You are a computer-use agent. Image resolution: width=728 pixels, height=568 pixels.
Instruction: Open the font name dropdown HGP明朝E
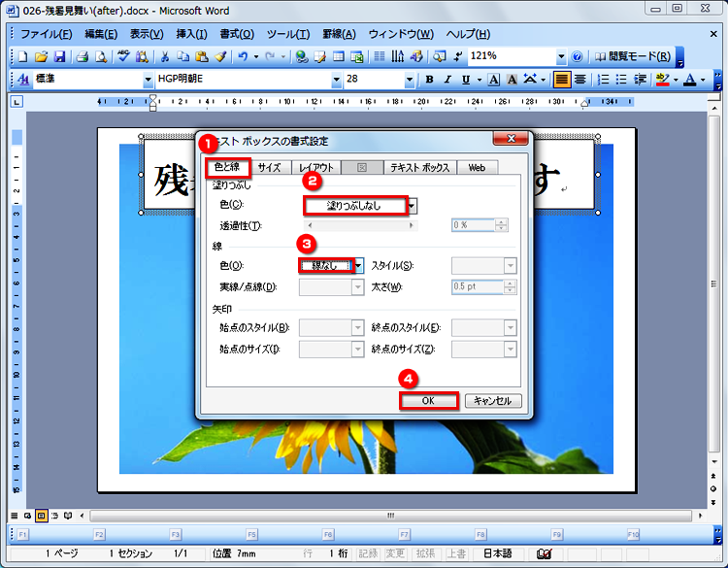[337, 80]
